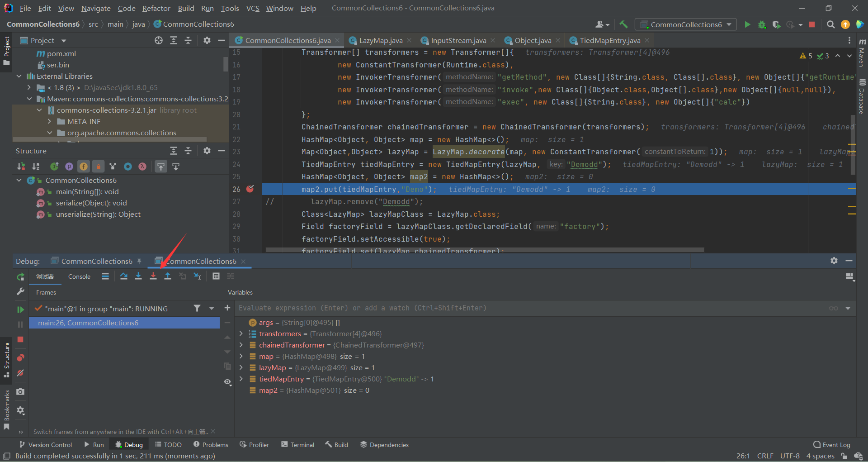Click the Debug bug icon in the top toolbar
Viewport: 868px width, 462px height.
[x=762, y=24]
